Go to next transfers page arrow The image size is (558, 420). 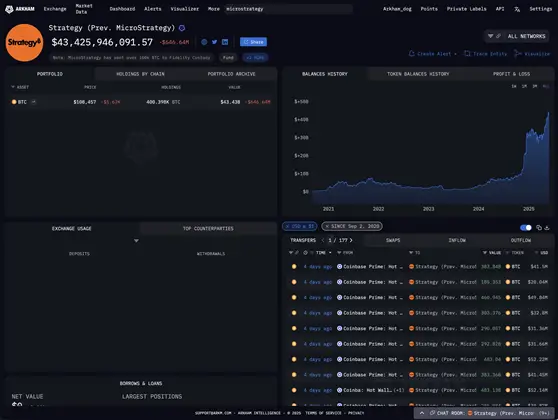(351, 240)
